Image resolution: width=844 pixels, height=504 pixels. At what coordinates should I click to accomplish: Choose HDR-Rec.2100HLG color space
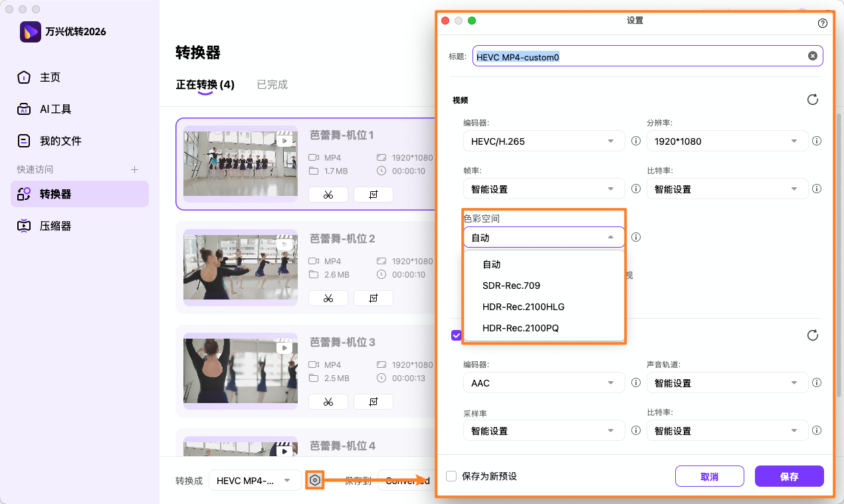pos(544,307)
